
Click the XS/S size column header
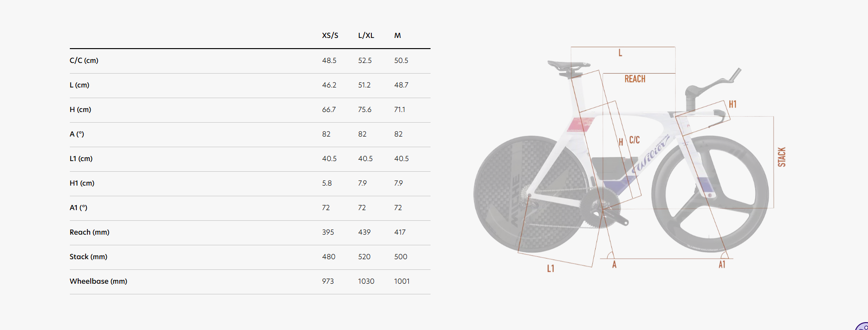pyautogui.click(x=330, y=36)
